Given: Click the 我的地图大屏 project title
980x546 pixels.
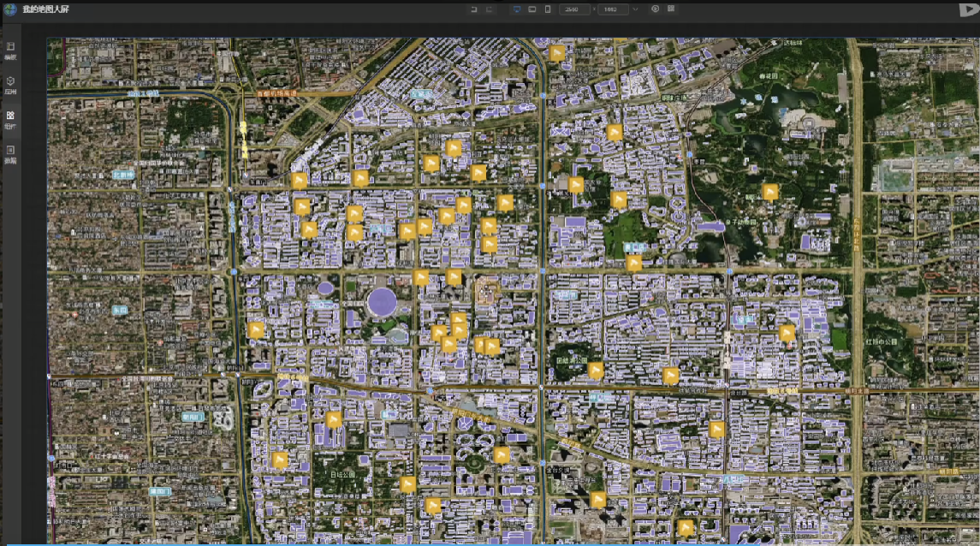Looking at the screenshot, I should (46, 9).
